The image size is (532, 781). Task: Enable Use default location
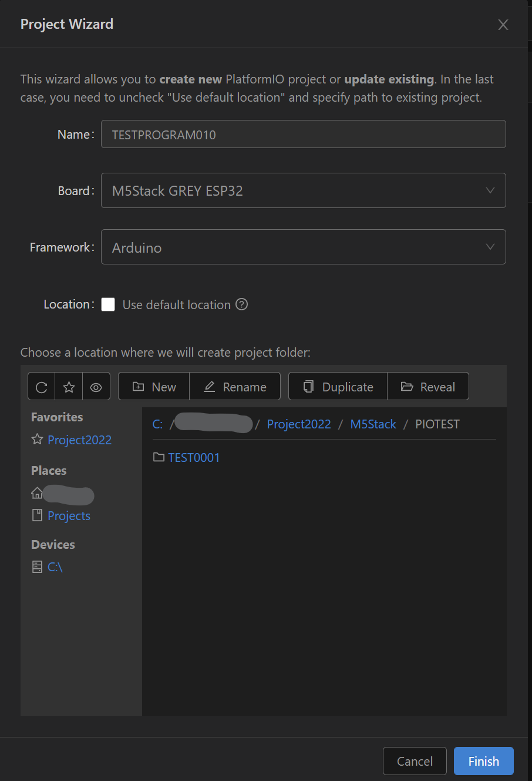108,304
